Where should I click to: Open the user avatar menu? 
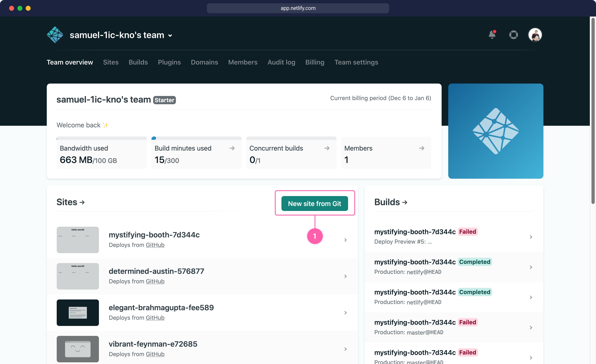pyautogui.click(x=535, y=35)
